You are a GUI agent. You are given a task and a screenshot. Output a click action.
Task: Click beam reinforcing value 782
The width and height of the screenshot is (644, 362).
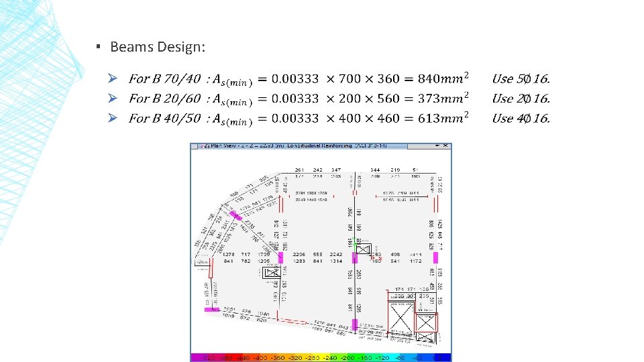[246, 261]
